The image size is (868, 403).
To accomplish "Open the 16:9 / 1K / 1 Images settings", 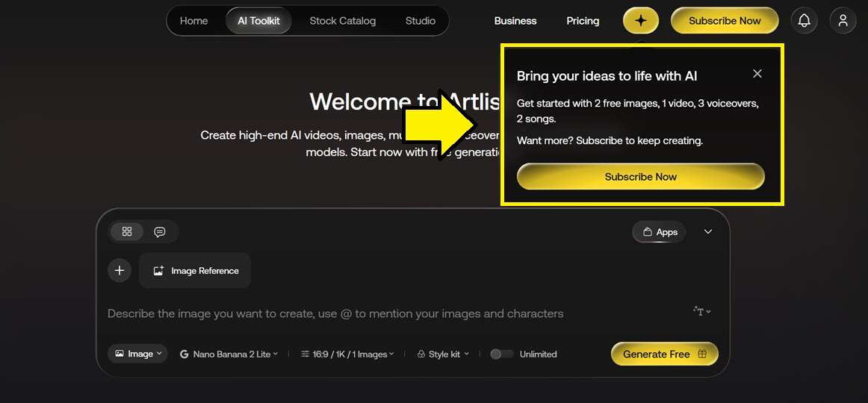I will (x=347, y=354).
